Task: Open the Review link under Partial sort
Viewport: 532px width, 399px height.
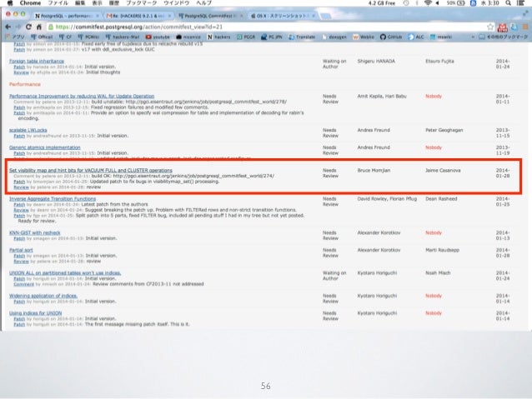Action: [x=21, y=262]
